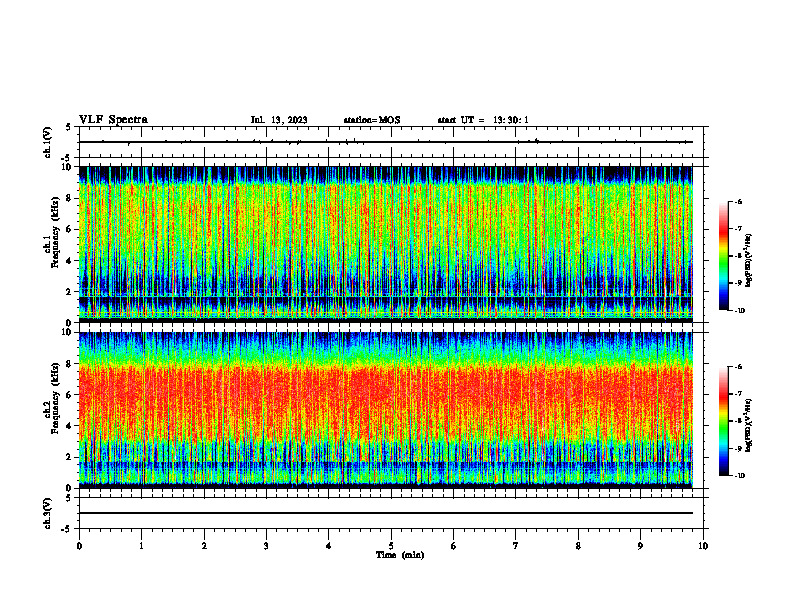Select the ch.1 voltage waveform trace
The image size is (792, 612).
tap(386, 142)
